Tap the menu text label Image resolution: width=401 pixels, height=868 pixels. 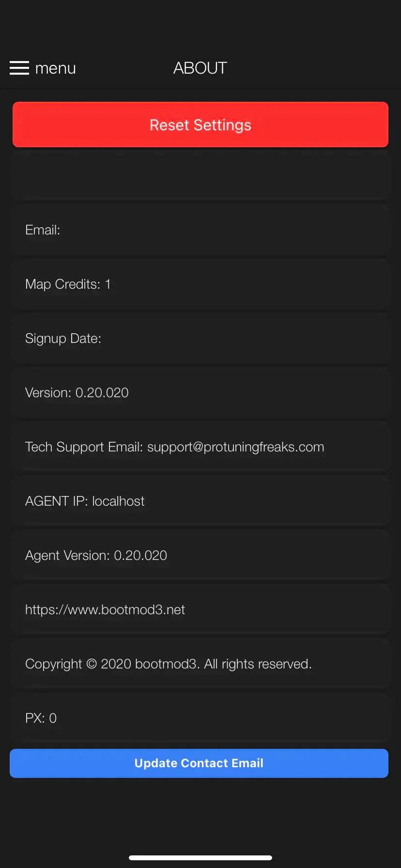click(x=56, y=68)
